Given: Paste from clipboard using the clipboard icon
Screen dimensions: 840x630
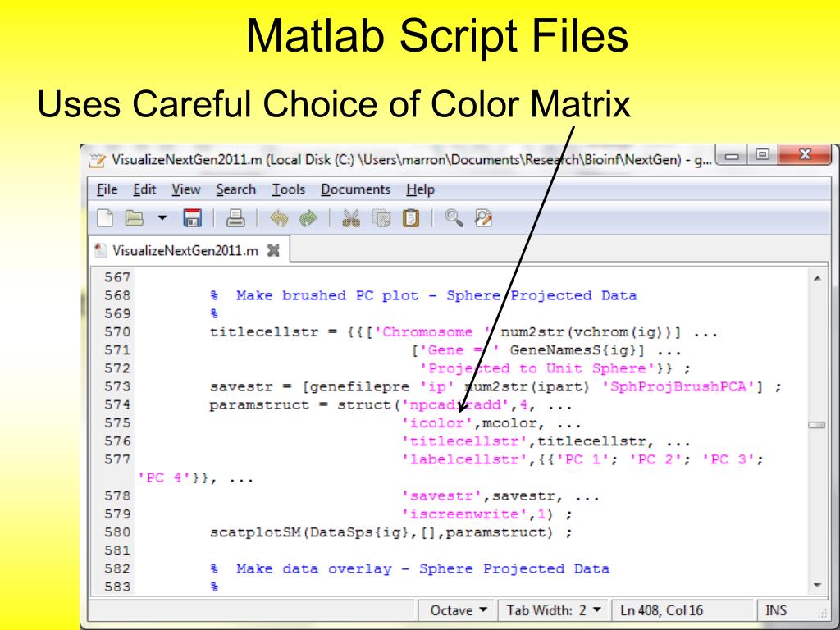Looking at the screenshot, I should click(x=411, y=218).
